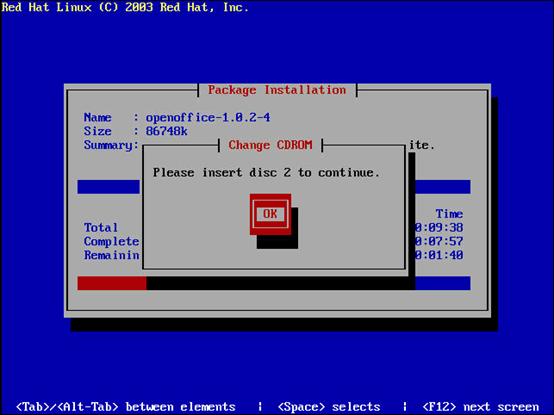Click the 'Time' column header

[449, 214]
